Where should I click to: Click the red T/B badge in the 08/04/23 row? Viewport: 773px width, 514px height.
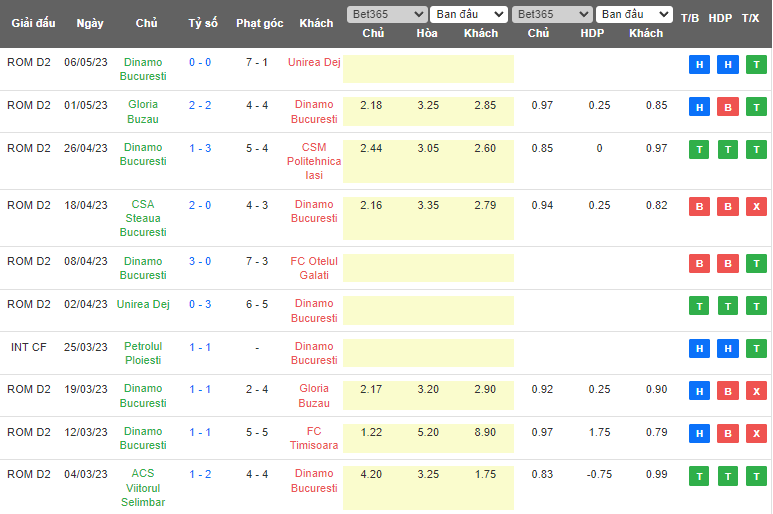[699, 264]
